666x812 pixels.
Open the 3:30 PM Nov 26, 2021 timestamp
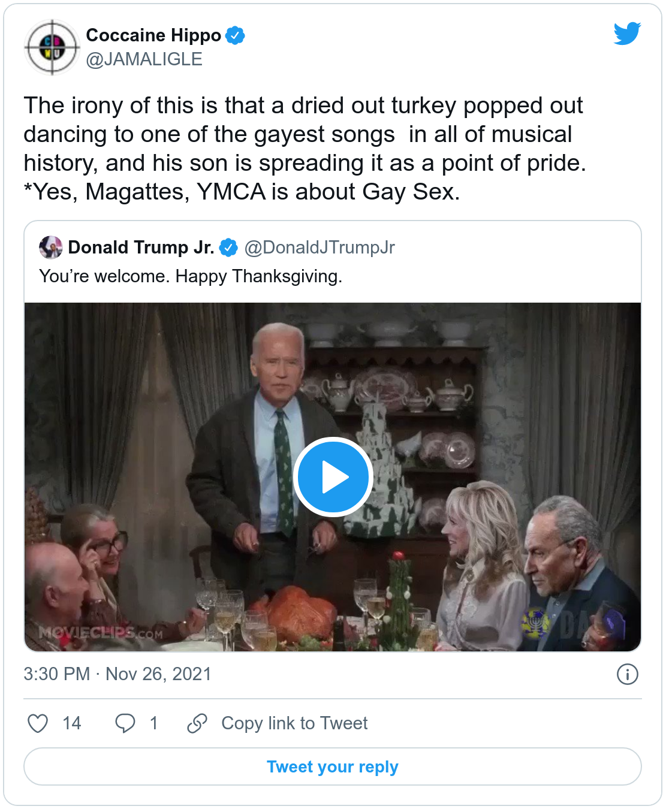(117, 674)
